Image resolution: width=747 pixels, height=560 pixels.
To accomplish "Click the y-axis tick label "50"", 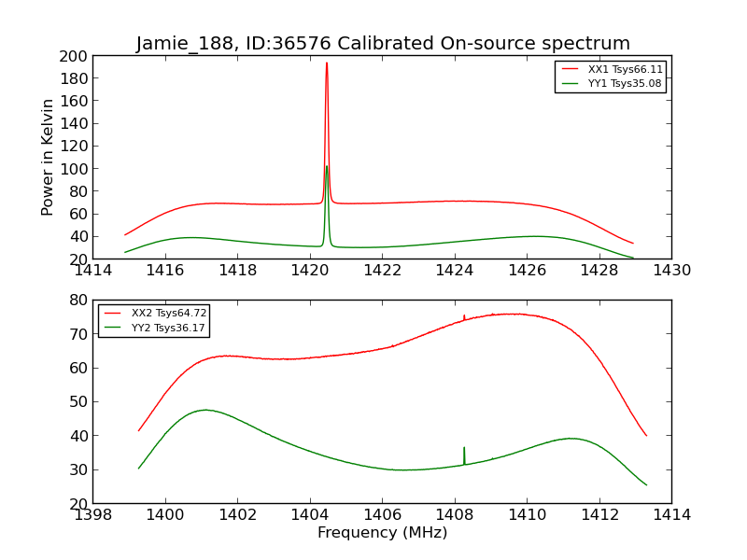I will (x=78, y=402).
